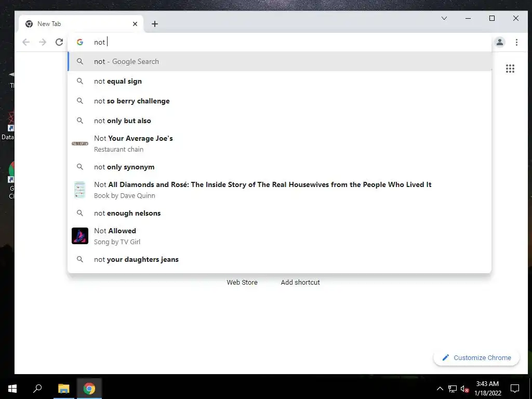This screenshot has width=532, height=399.
Task: Open Windows taskbar search
Action: (x=37, y=388)
